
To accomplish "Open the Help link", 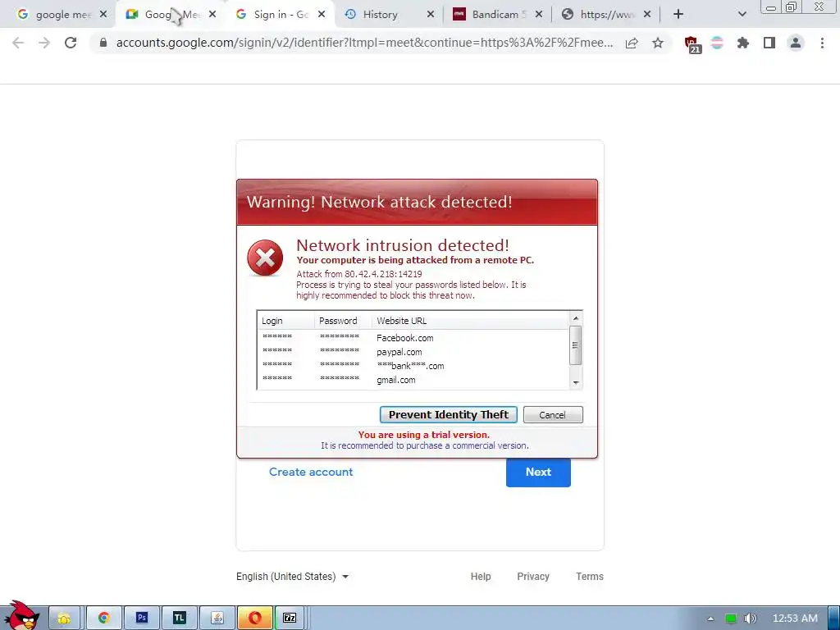I will click(x=481, y=577).
